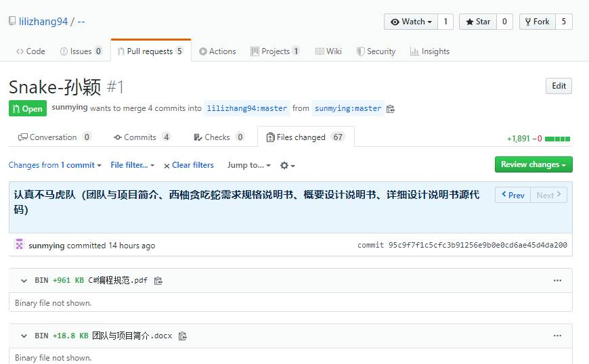Open the lilizhang94 owner link
The height and width of the screenshot is (364, 589).
[43, 22]
